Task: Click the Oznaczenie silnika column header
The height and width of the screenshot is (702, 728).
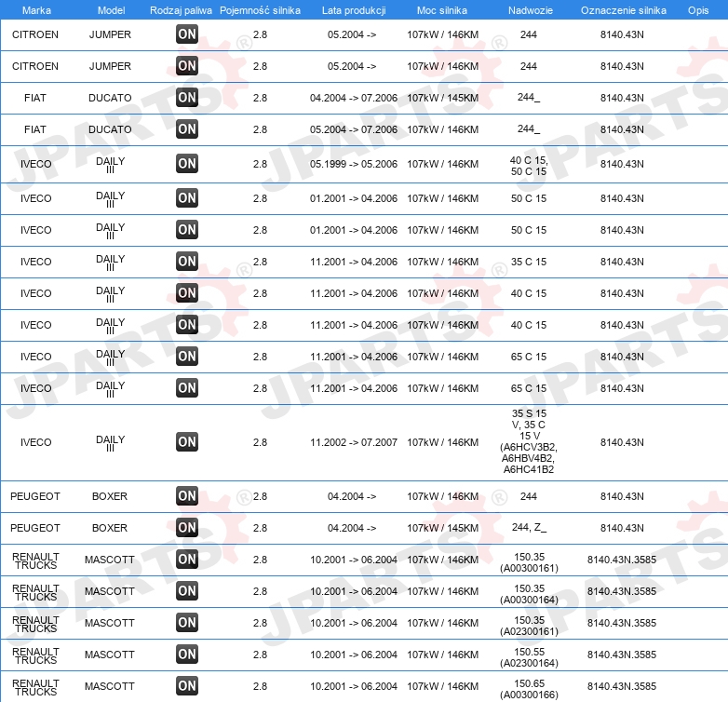Action: [623, 10]
